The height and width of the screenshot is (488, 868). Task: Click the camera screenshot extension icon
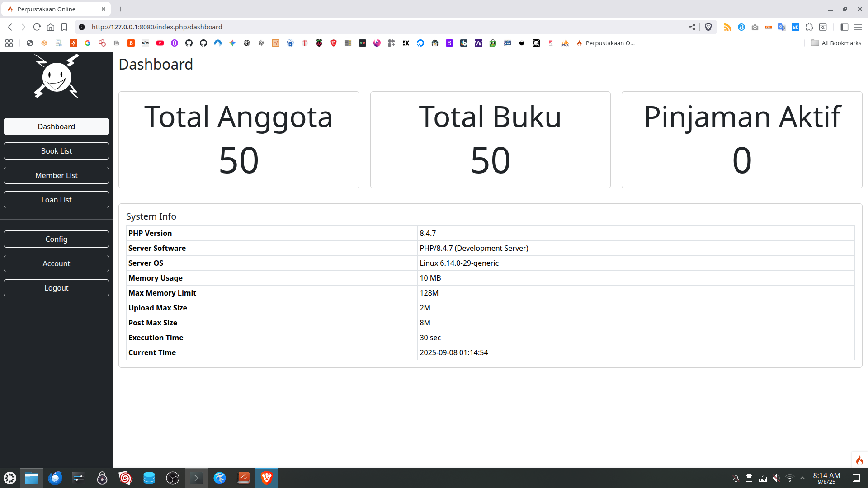coord(755,27)
